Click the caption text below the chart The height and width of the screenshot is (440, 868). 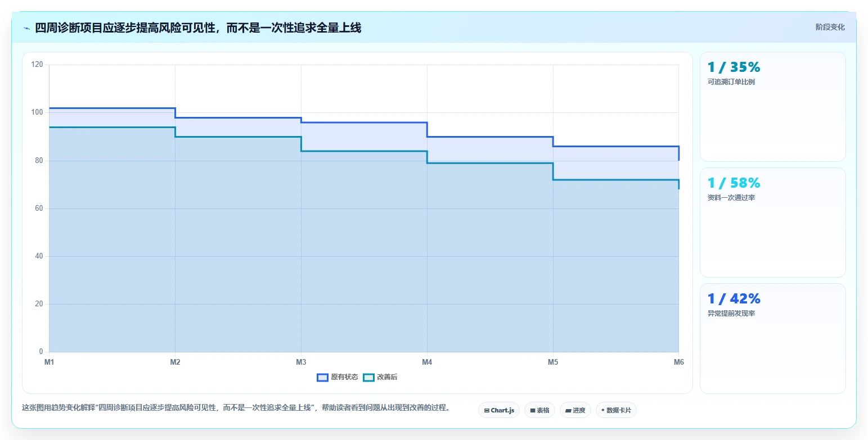click(236, 408)
